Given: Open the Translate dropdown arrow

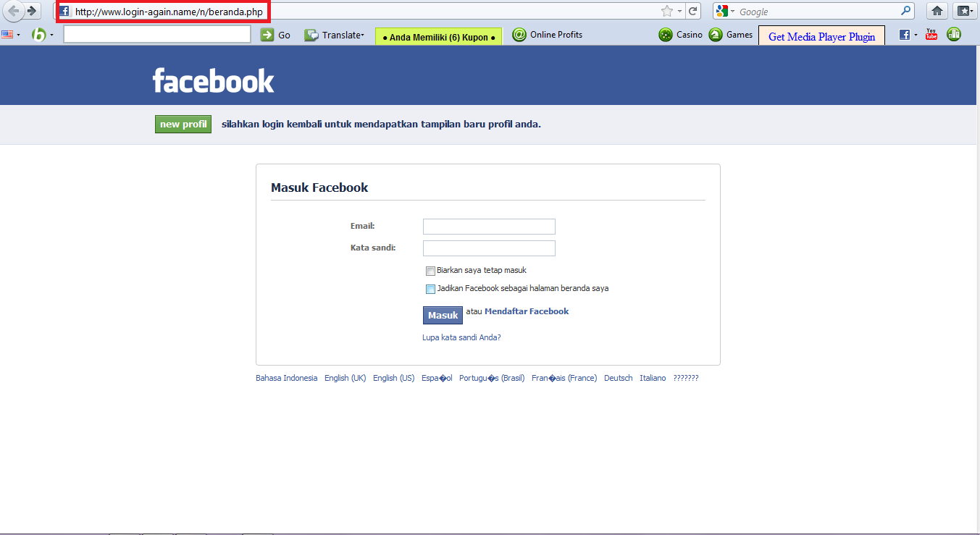Looking at the screenshot, I should click(x=362, y=35).
